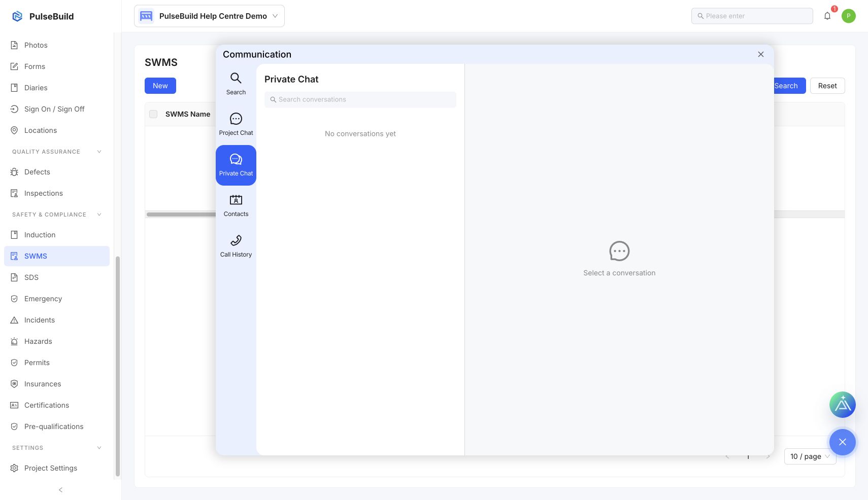Select SWMS in the sidebar

point(57,256)
